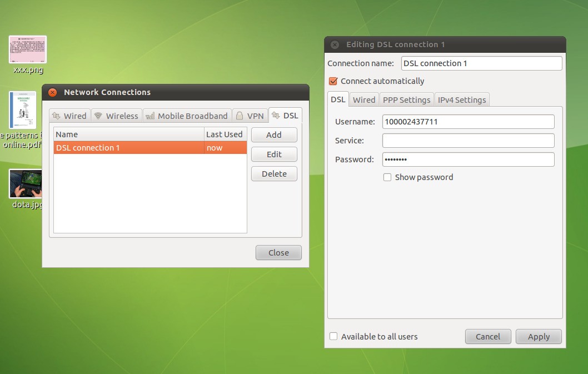Click into the Username field
This screenshot has width=588, height=374.
point(468,122)
